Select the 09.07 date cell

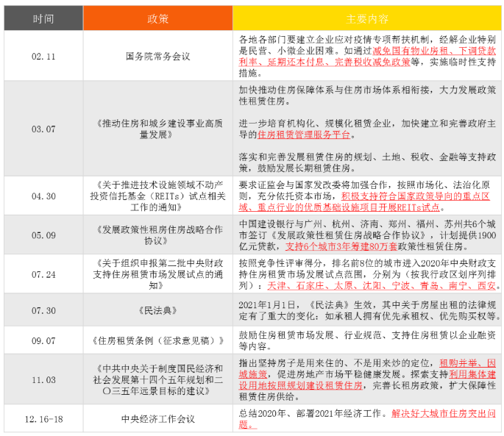(43, 340)
